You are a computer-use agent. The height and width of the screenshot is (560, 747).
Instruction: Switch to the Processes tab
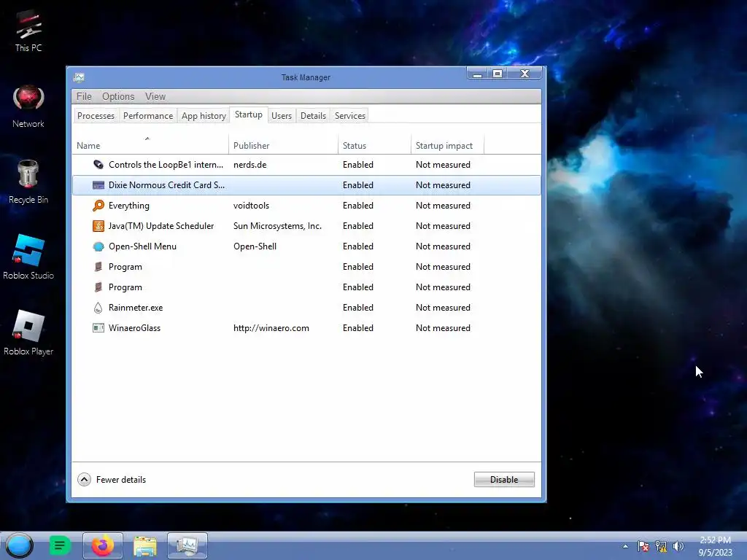(96, 116)
